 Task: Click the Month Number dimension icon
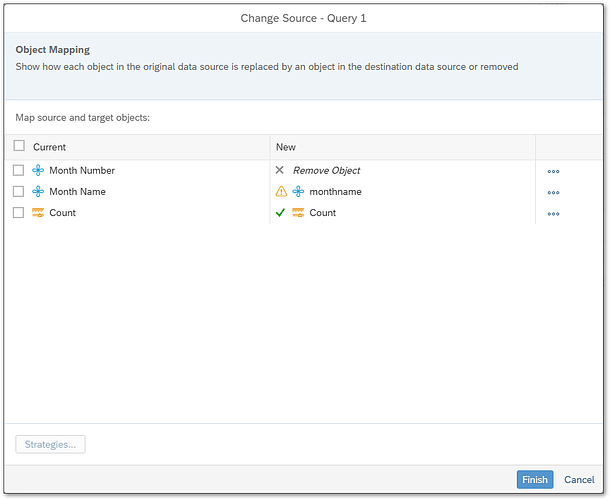(38, 170)
